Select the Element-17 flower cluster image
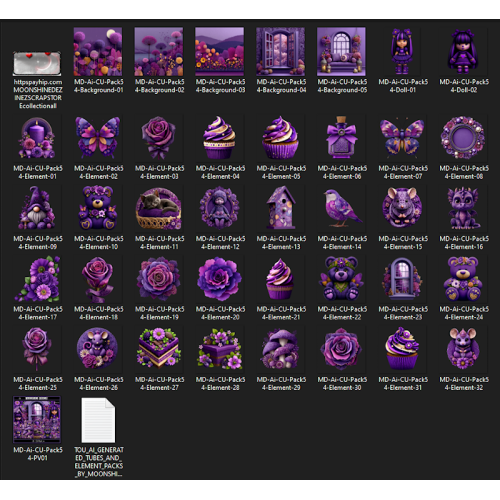 37,279
